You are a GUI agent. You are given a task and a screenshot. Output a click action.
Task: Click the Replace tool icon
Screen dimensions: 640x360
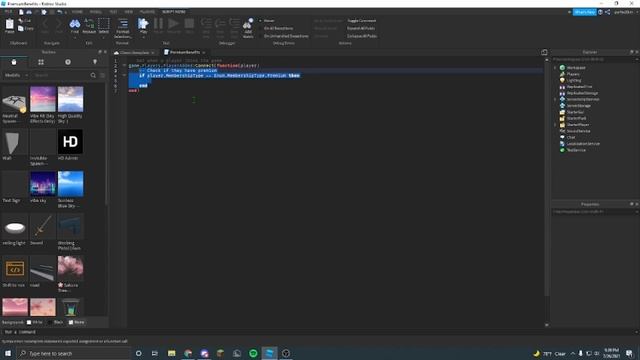pyautogui.click(x=89, y=24)
